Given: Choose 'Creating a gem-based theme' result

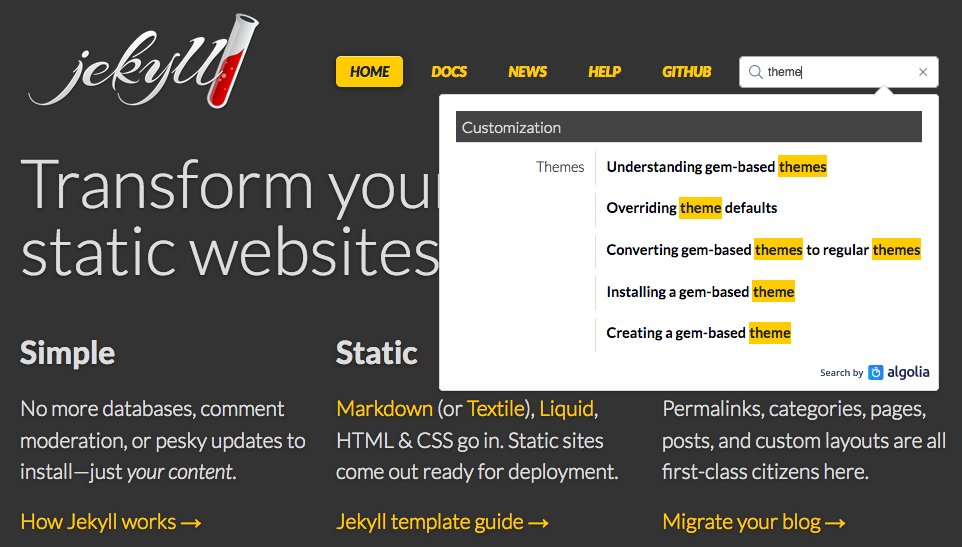Looking at the screenshot, I should tap(698, 333).
